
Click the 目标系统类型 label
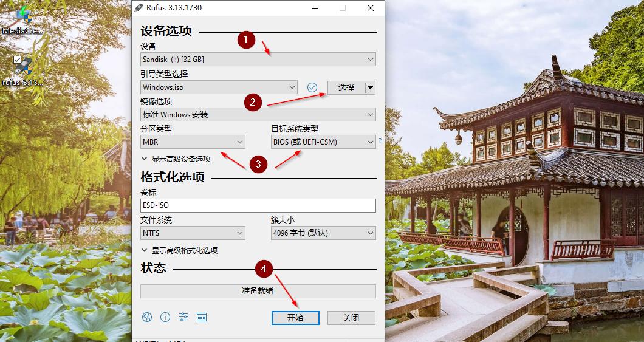(295, 129)
